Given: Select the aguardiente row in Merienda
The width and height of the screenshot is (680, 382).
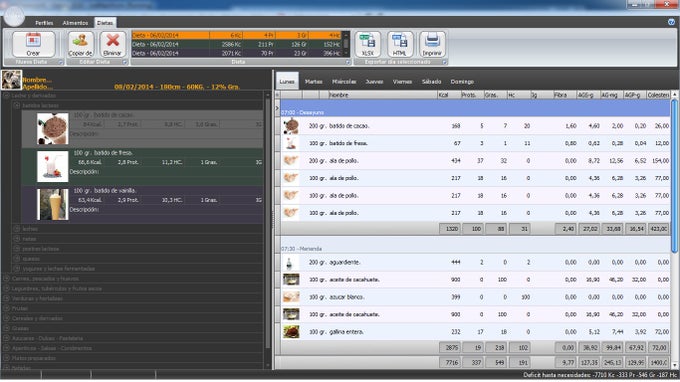Looking at the screenshot, I should click(475, 262).
